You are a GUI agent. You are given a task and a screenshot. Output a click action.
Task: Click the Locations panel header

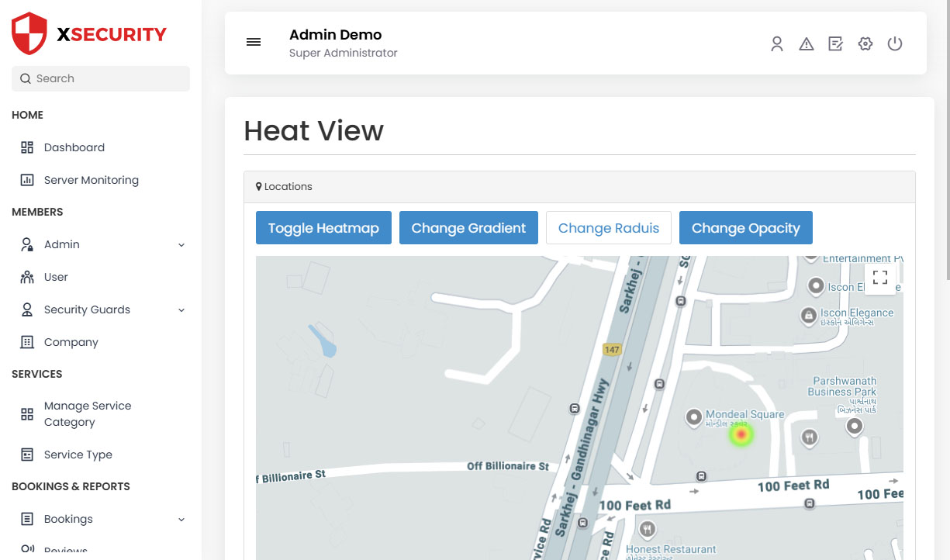coord(579,187)
